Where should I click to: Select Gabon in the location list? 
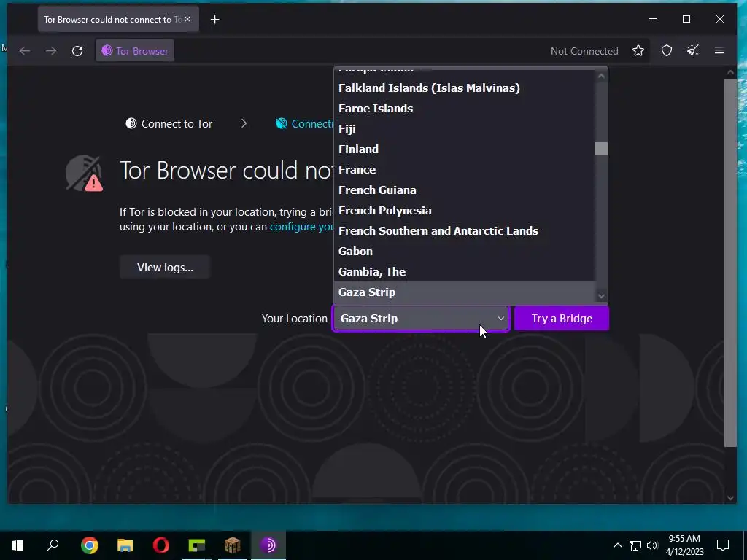465,252
